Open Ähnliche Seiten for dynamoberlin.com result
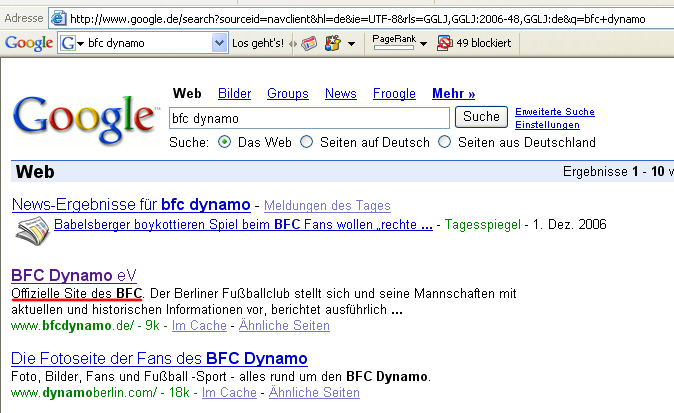This screenshot has height=413, width=674. (x=314, y=393)
